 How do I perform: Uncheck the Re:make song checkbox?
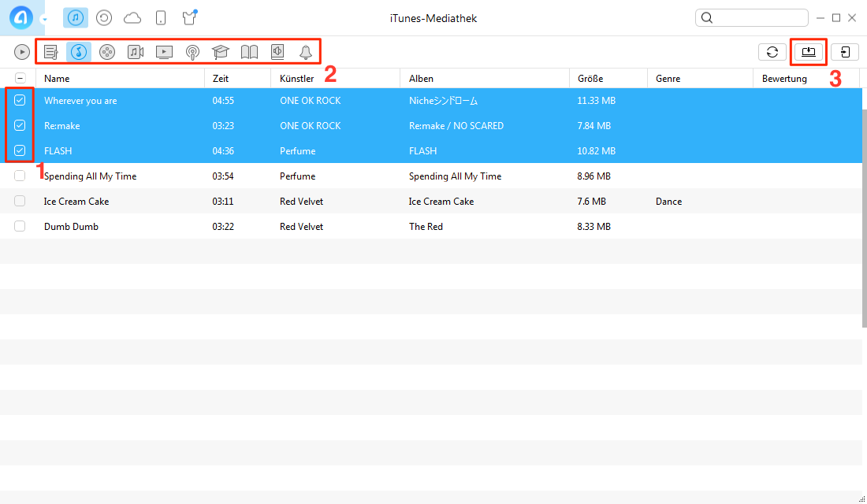[20, 125]
